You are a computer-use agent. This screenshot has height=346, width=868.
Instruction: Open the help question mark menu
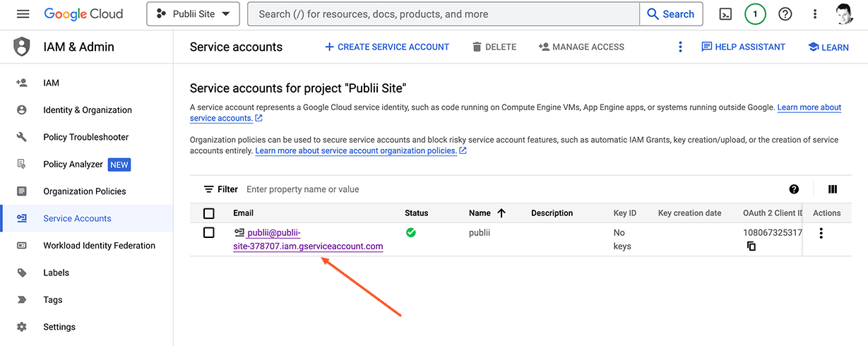tap(785, 14)
